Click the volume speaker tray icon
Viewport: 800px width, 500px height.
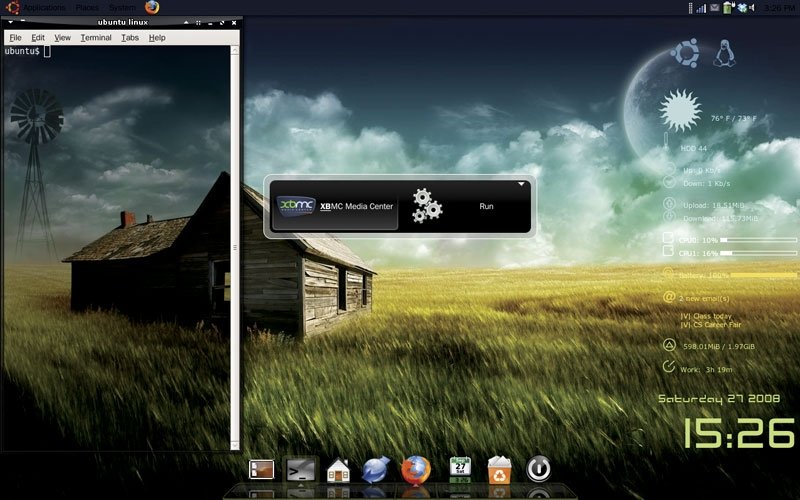point(752,8)
